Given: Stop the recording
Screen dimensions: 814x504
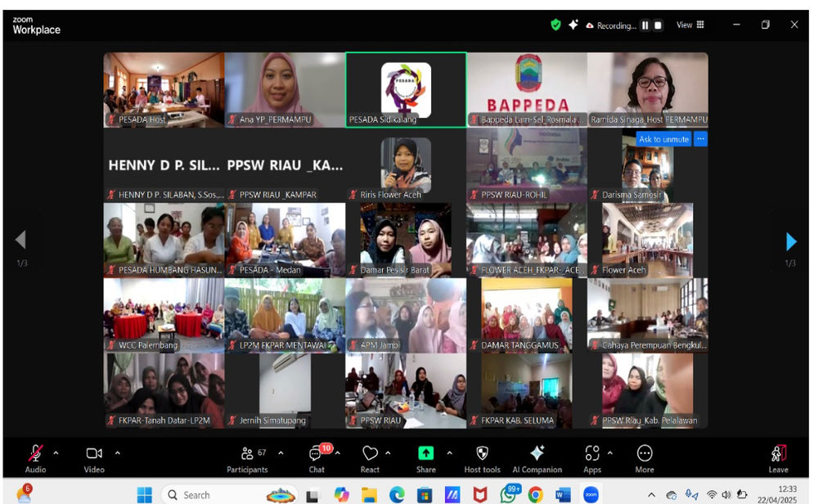Looking at the screenshot, I should tap(658, 25).
